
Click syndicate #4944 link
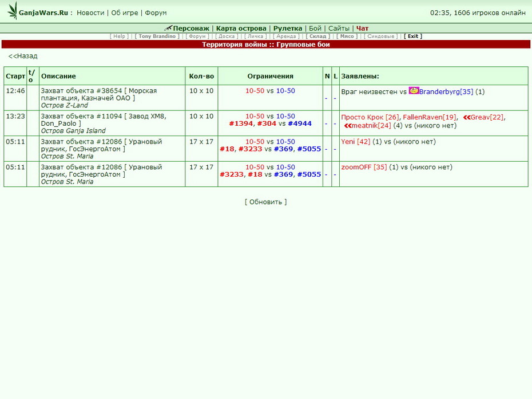300,123
